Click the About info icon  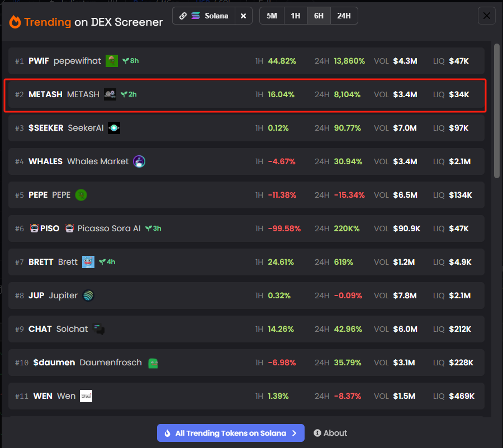click(317, 433)
